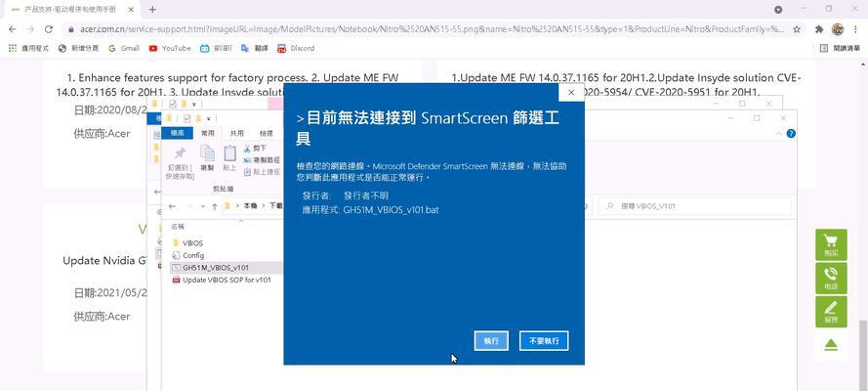Image resolution: width=868 pixels, height=391 pixels.
Task: Open the 閱讀清單 reading list
Action: point(841,48)
